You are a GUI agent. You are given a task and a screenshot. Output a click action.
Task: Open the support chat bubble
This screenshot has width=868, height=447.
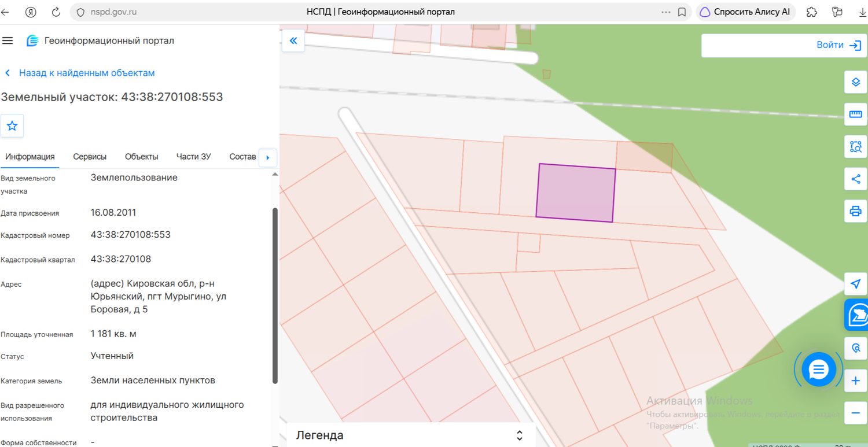pos(819,369)
